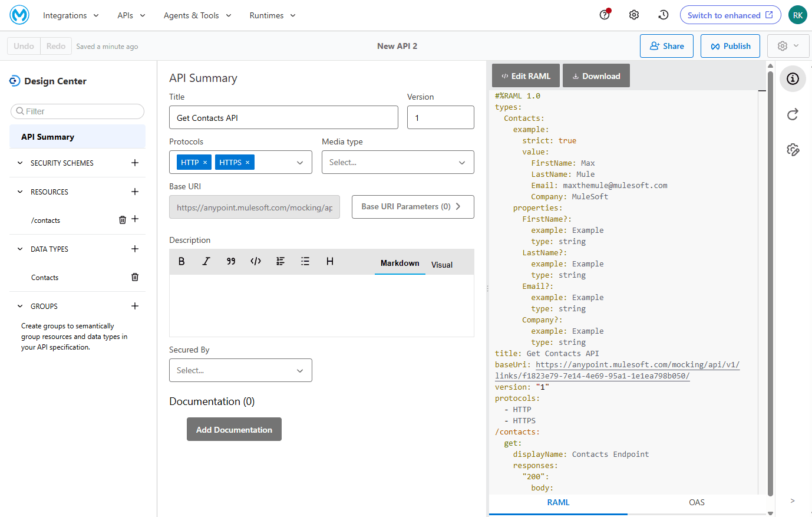Open the settings gear dropdown beside Publish

(788, 46)
